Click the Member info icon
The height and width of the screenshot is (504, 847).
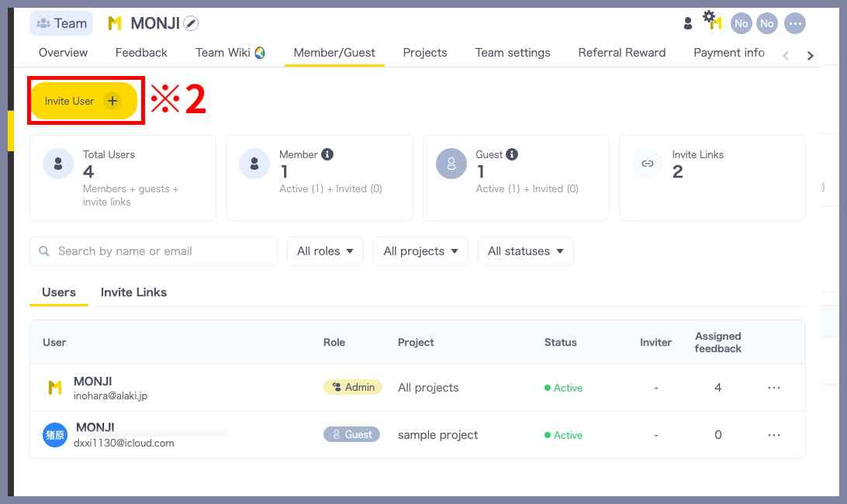click(327, 154)
